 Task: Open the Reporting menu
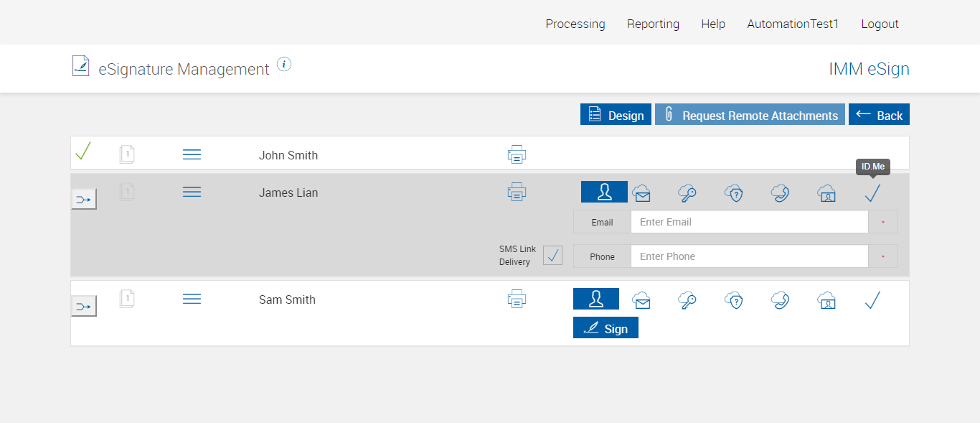point(653,24)
